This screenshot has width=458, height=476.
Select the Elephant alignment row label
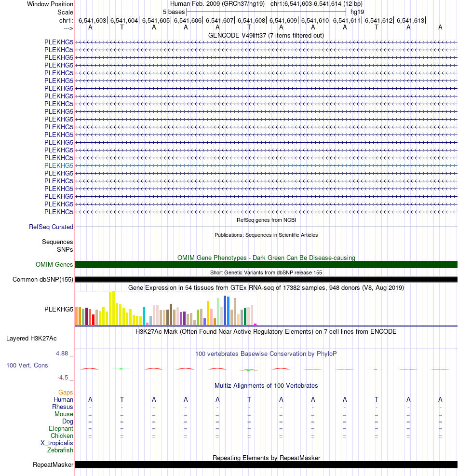(x=61, y=429)
